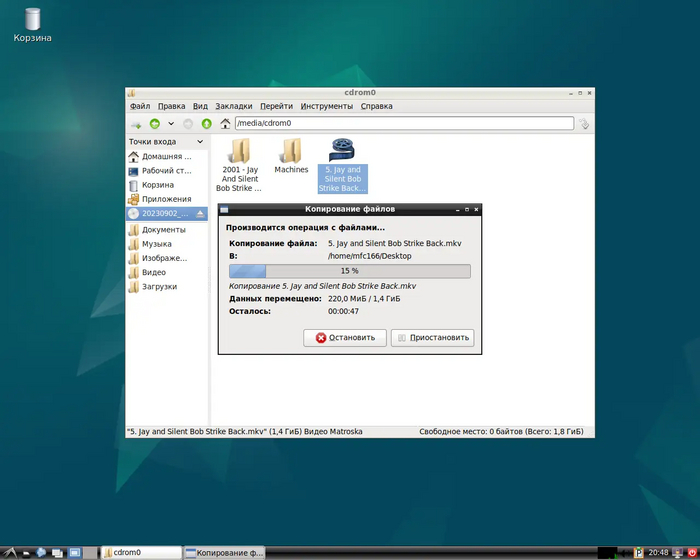Open the Корзина trash icon on desktop
This screenshot has height=560, width=700.
pyautogui.click(x=32, y=25)
